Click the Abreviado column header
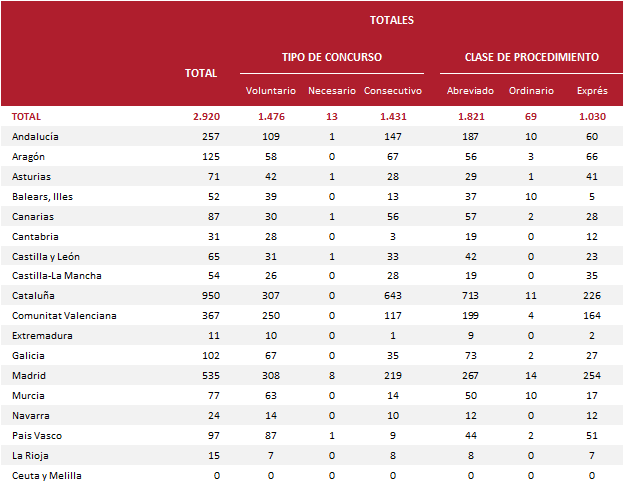624x487 pixels. (470, 91)
